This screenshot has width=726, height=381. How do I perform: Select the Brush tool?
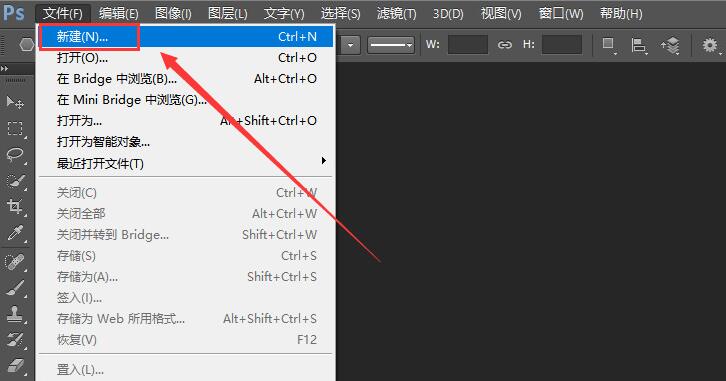(15, 288)
